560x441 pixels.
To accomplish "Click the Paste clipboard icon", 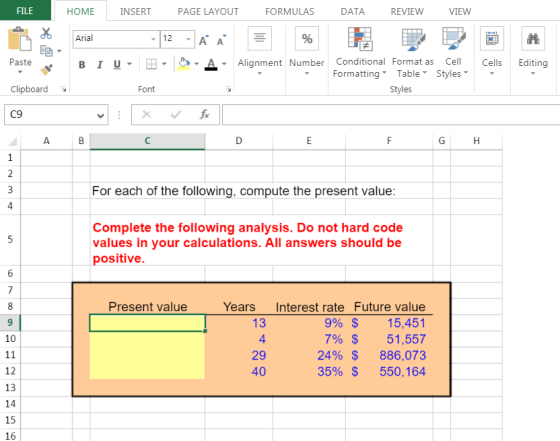I will pyautogui.click(x=20, y=39).
